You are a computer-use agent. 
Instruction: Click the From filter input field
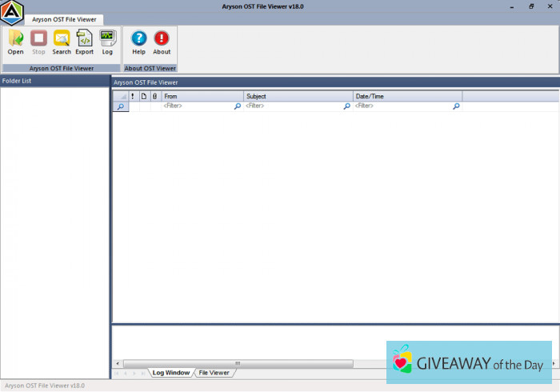(x=196, y=106)
